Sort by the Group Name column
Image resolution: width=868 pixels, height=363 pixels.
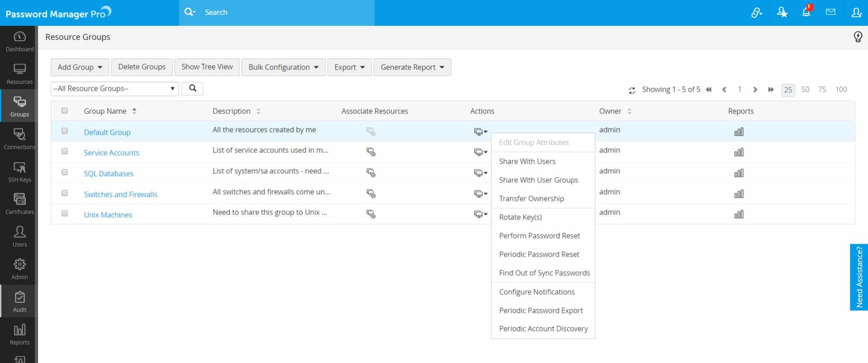point(110,111)
